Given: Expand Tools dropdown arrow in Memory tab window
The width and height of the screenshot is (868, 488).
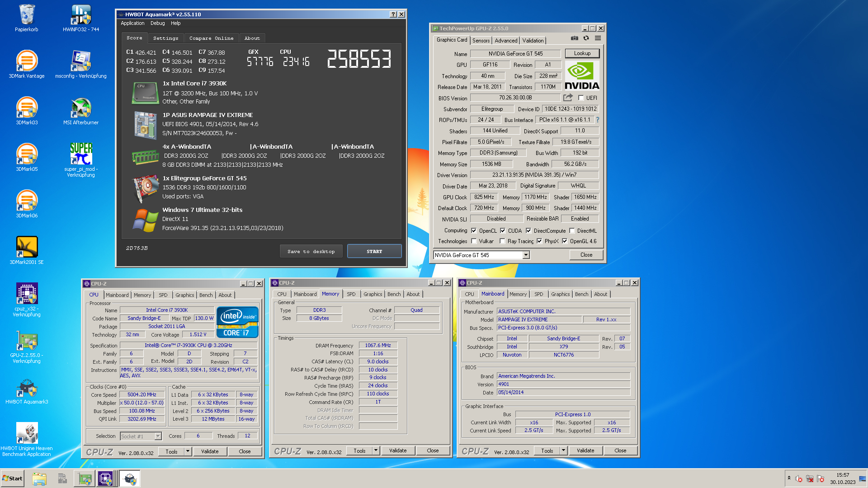Looking at the screenshot, I should tap(376, 450).
